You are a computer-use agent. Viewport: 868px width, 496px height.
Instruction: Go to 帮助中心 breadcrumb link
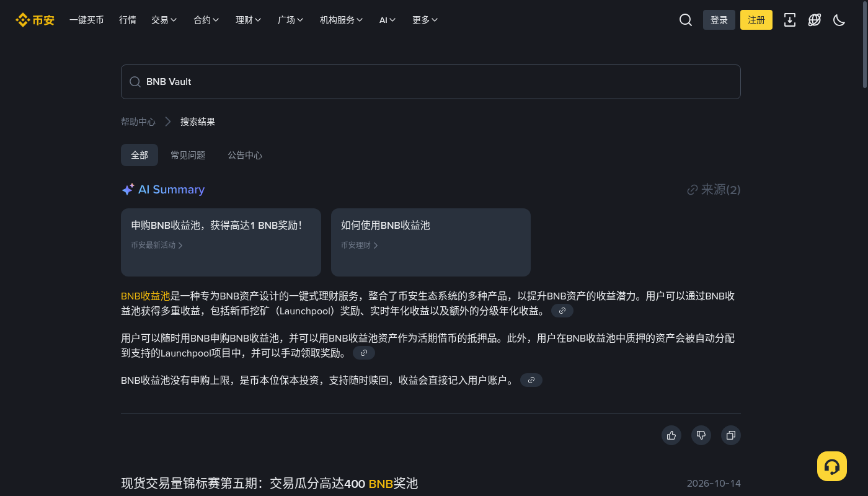coord(138,122)
